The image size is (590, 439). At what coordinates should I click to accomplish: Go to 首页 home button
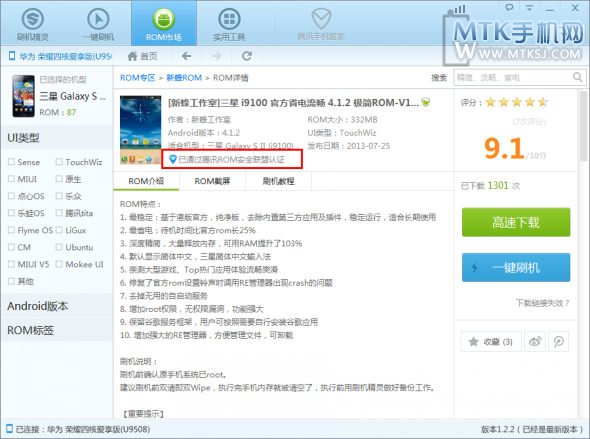[142, 56]
